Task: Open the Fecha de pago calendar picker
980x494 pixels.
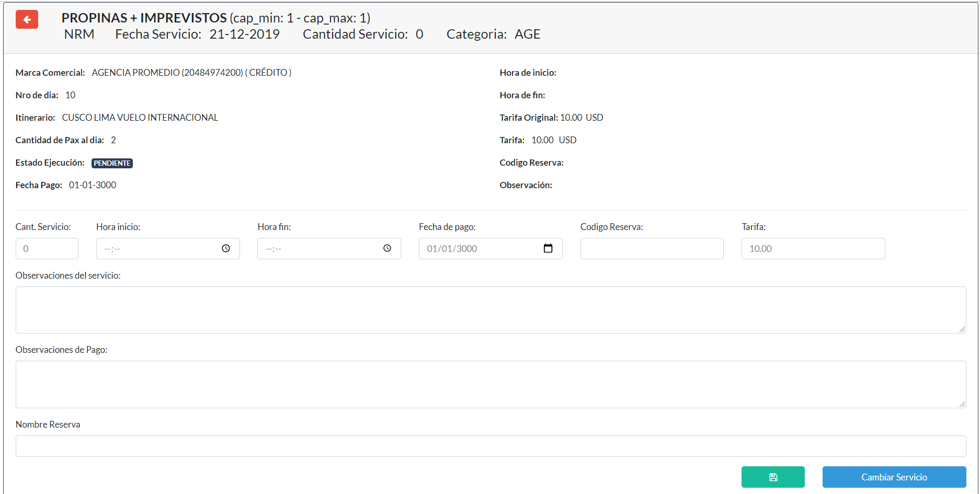Action: point(548,248)
